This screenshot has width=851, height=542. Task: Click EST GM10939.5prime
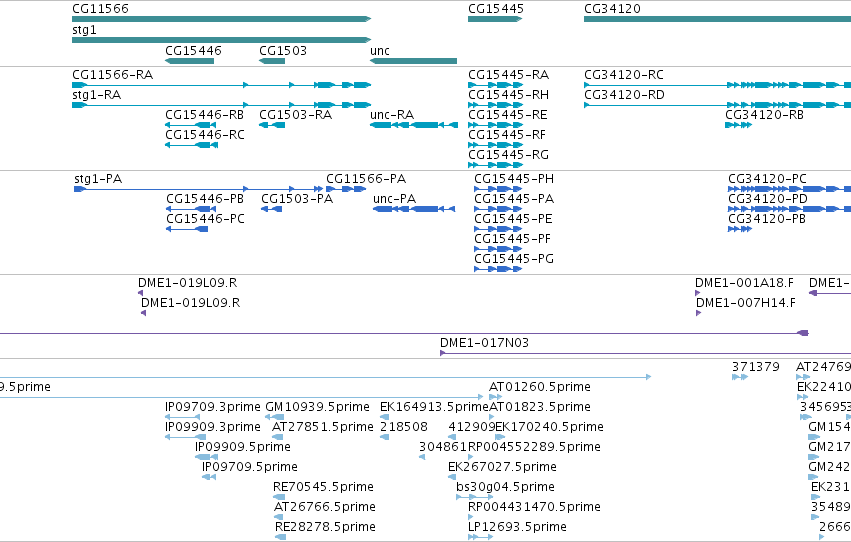click(275, 417)
